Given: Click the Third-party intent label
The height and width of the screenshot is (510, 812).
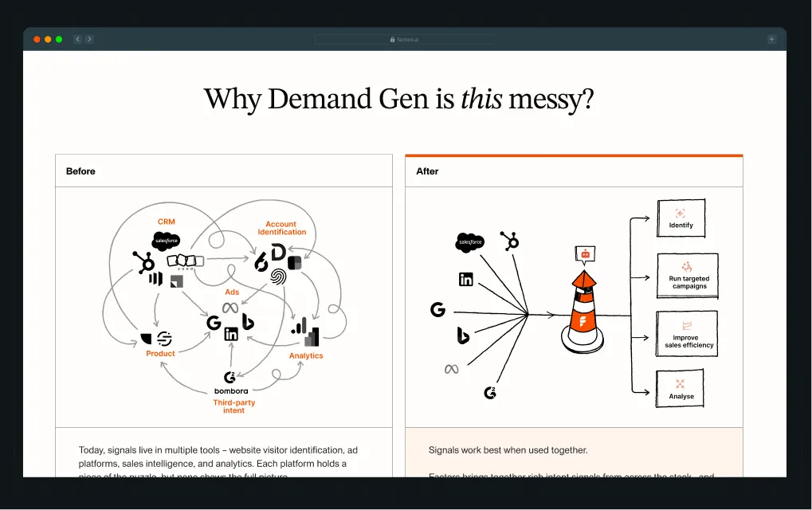Looking at the screenshot, I should pyautogui.click(x=234, y=406).
